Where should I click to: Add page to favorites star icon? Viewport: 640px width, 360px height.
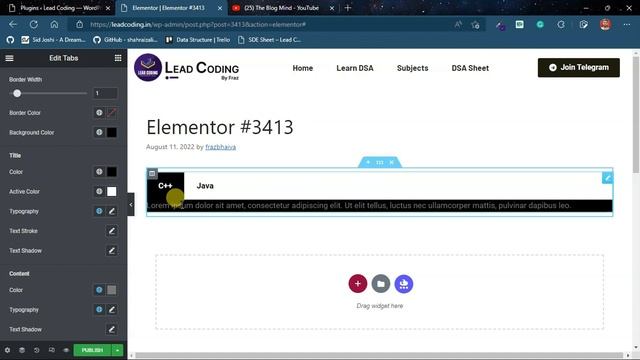[x=475, y=25]
